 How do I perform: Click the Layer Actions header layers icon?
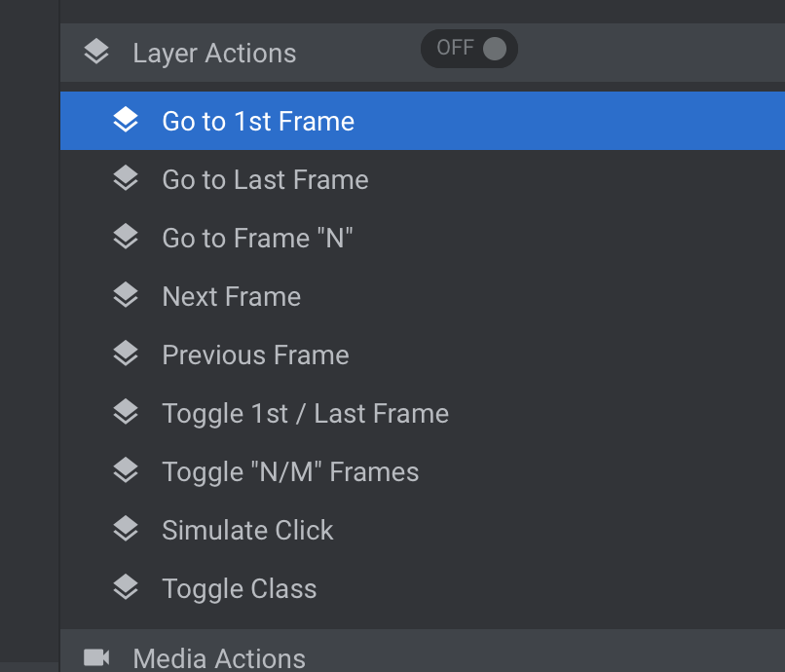point(96,52)
